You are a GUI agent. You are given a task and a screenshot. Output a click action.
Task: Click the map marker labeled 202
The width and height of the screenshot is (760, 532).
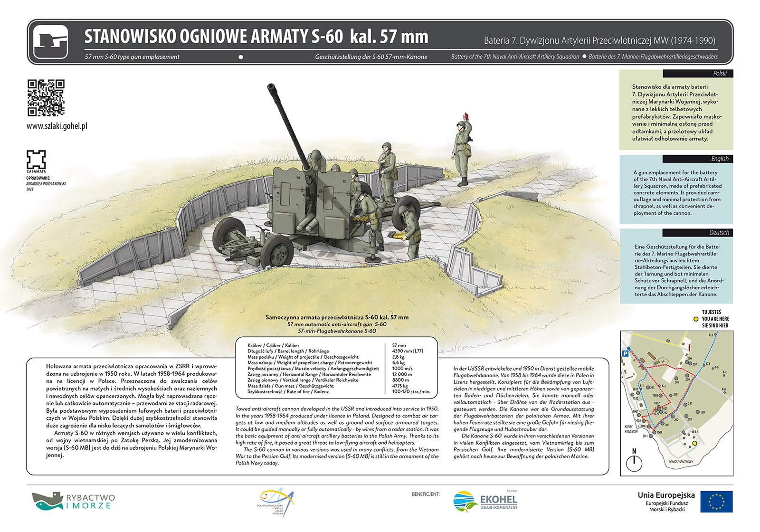(x=673, y=417)
